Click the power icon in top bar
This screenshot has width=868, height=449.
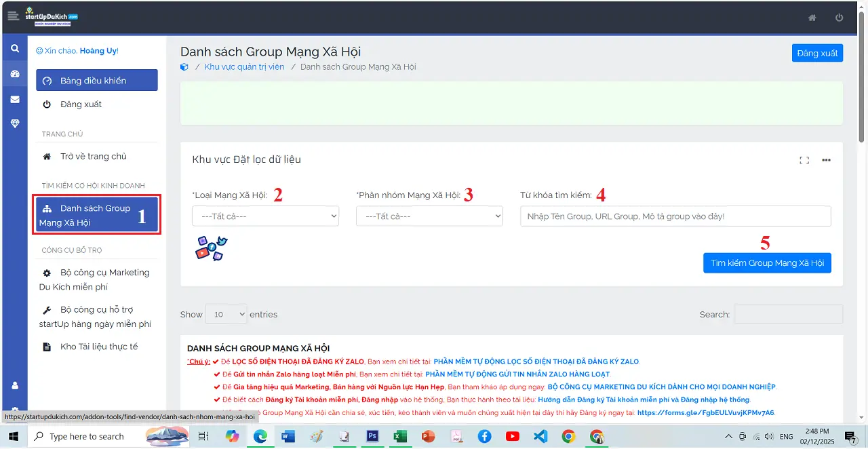click(840, 18)
